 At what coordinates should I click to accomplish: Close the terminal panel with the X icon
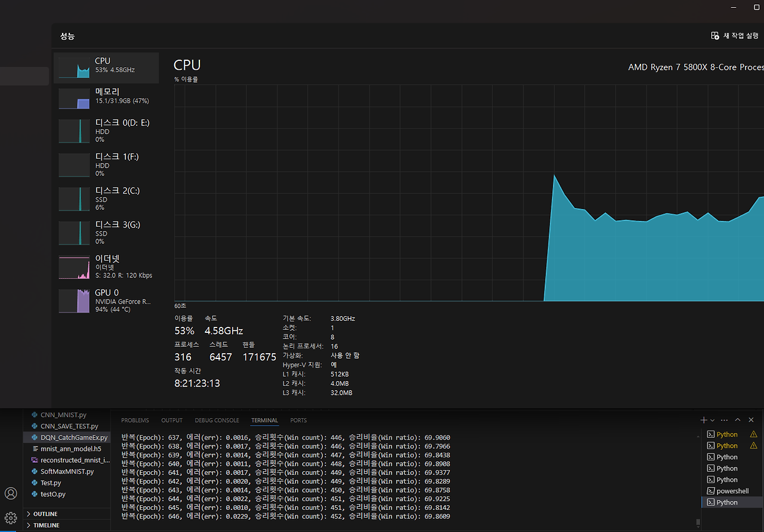[751, 420]
